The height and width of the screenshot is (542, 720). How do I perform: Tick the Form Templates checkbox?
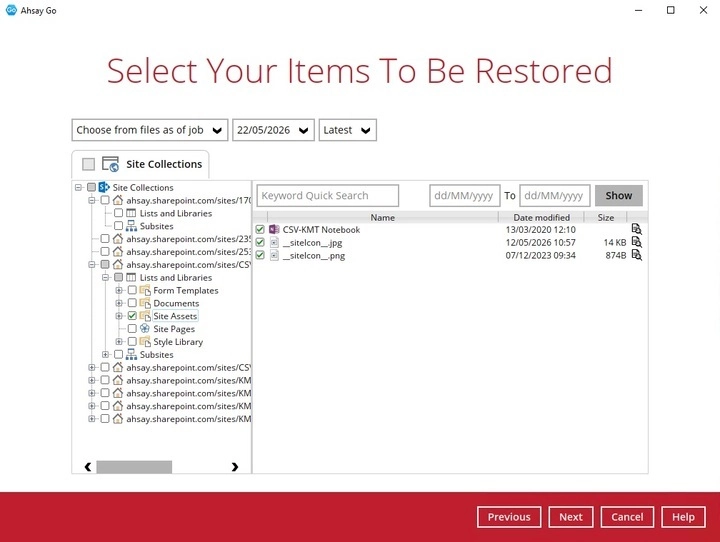(132, 290)
